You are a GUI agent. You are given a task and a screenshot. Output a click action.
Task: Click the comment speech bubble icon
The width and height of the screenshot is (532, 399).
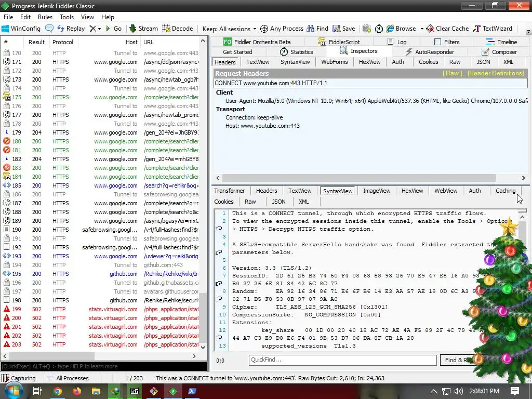(x=49, y=29)
